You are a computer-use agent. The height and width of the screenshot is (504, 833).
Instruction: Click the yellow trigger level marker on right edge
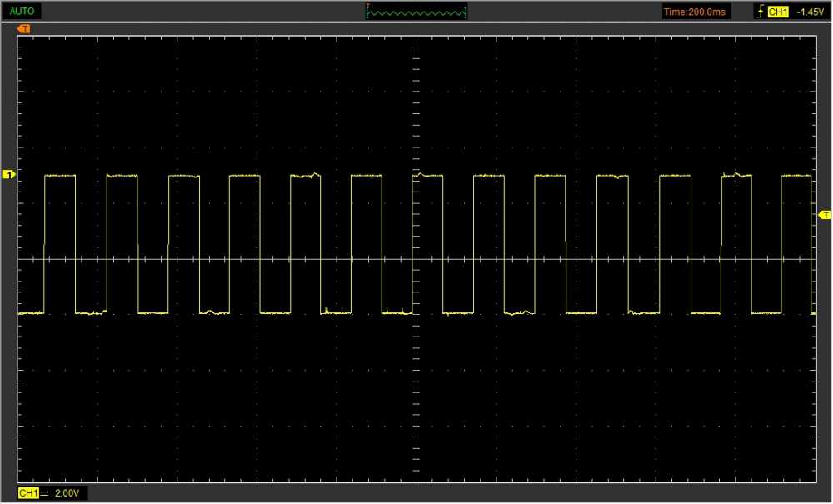(824, 215)
